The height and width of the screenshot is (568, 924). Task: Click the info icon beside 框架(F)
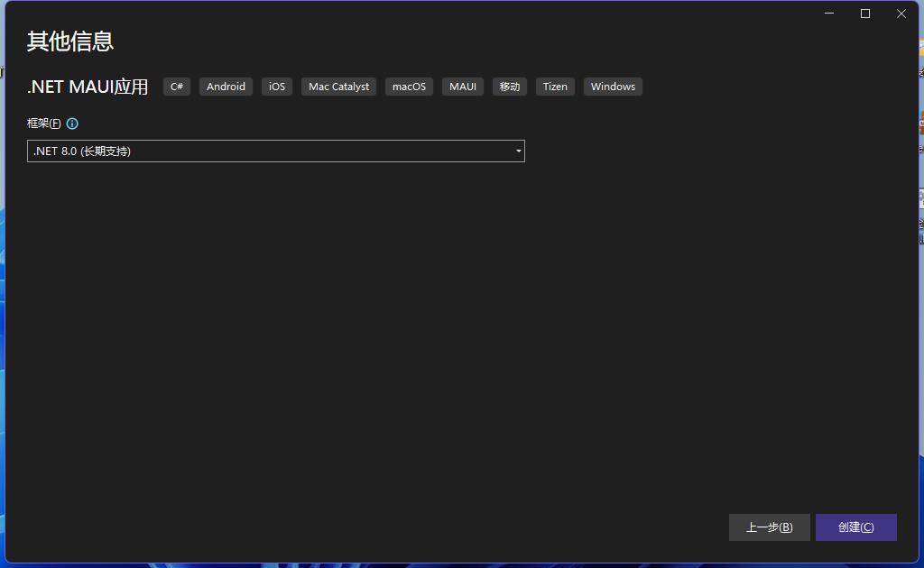(x=72, y=124)
